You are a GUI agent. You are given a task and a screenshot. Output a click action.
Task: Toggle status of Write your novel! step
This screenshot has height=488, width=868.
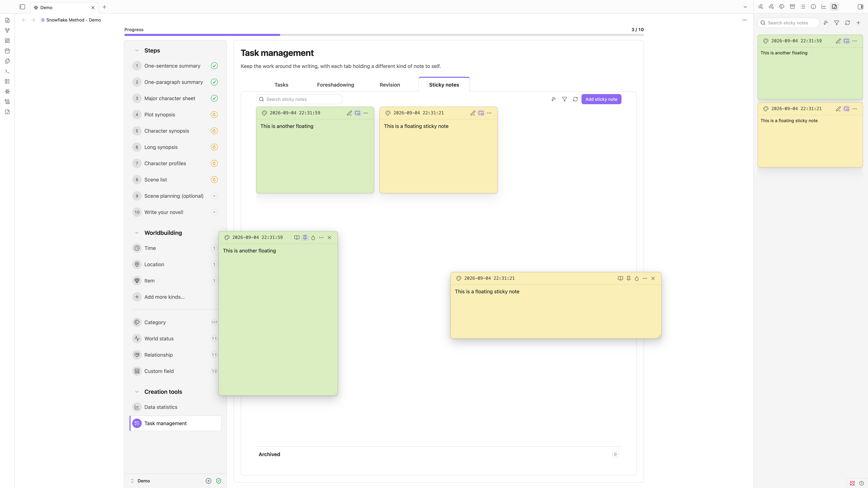point(214,212)
